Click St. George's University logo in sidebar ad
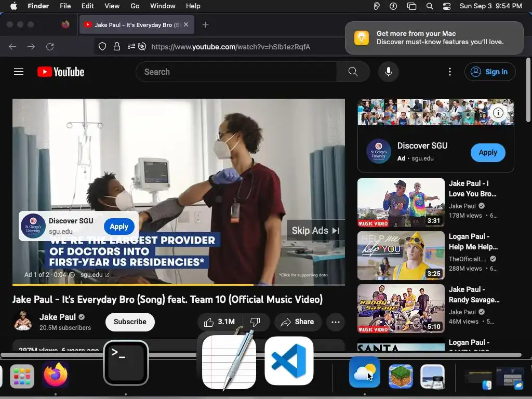 [x=379, y=152]
